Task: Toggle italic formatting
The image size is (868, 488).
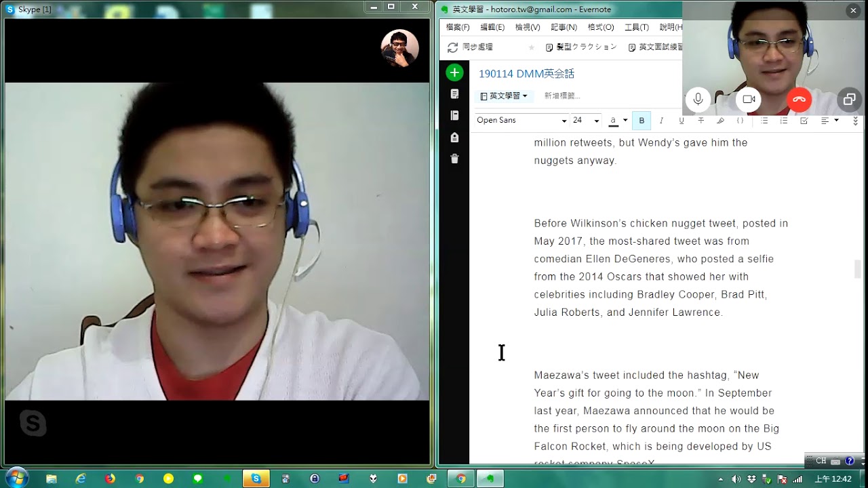Action: tap(661, 121)
